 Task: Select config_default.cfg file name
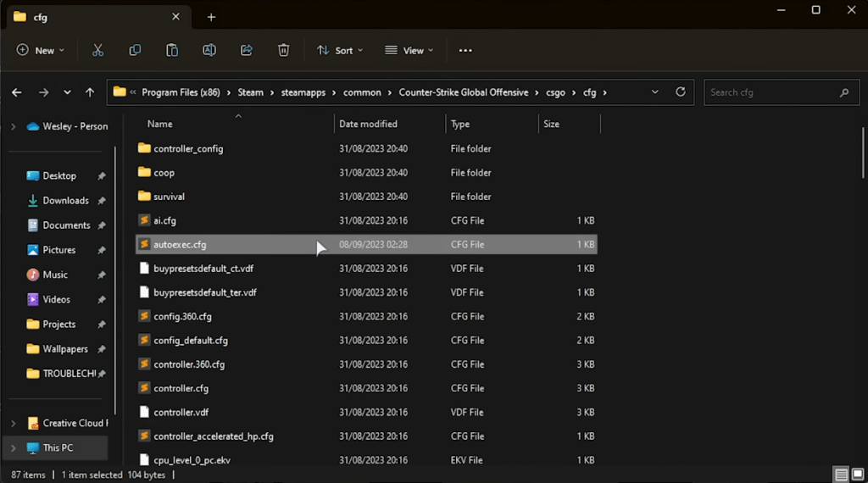coord(191,341)
